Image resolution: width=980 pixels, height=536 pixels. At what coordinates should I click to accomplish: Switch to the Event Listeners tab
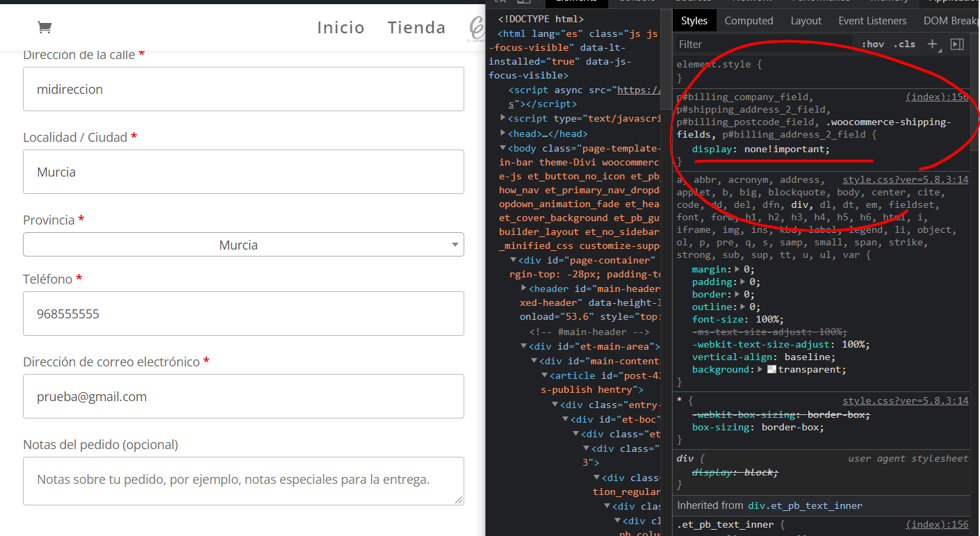[x=872, y=21]
